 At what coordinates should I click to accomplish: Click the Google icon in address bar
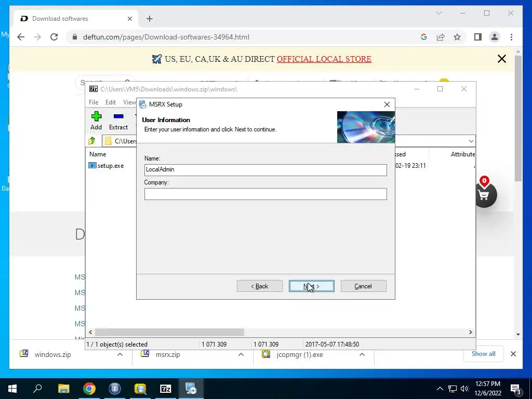pos(424,37)
